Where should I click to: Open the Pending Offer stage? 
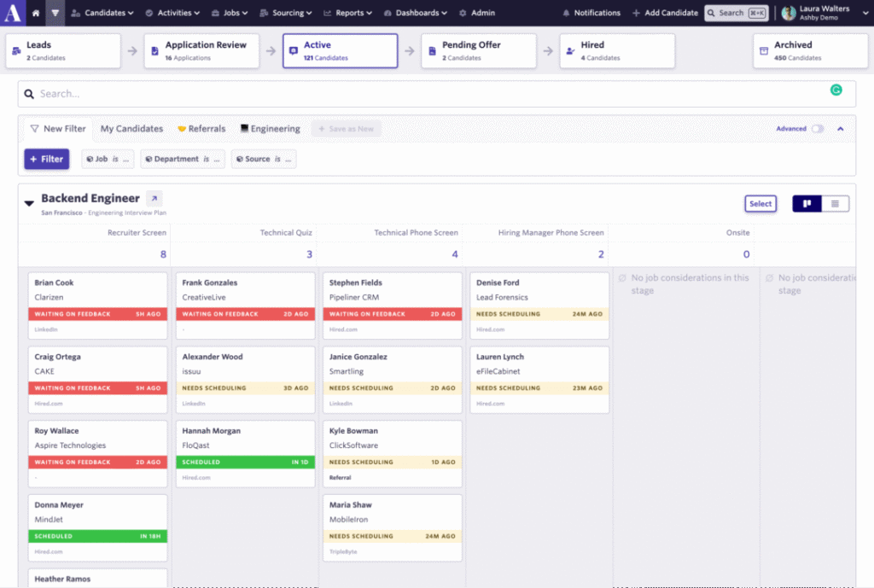(x=479, y=50)
